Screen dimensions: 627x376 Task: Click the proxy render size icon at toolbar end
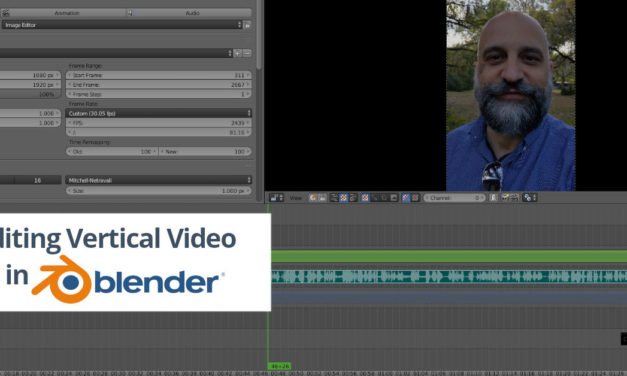[529, 198]
